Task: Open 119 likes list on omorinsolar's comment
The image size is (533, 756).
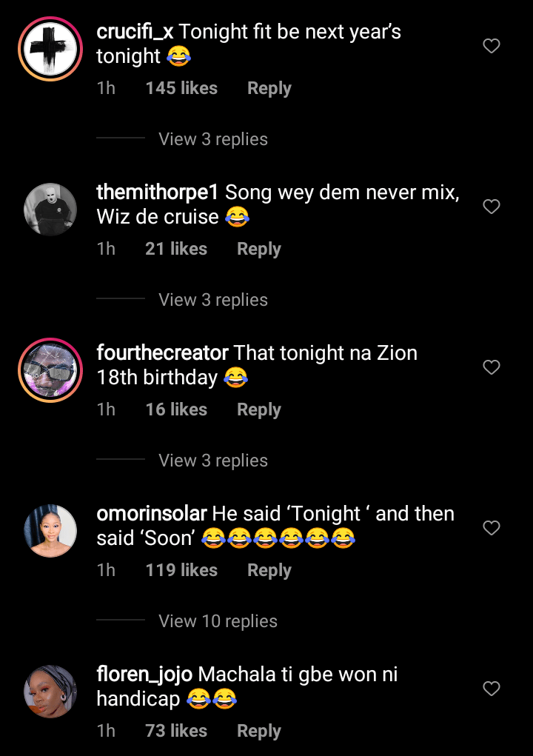Action: point(181,570)
